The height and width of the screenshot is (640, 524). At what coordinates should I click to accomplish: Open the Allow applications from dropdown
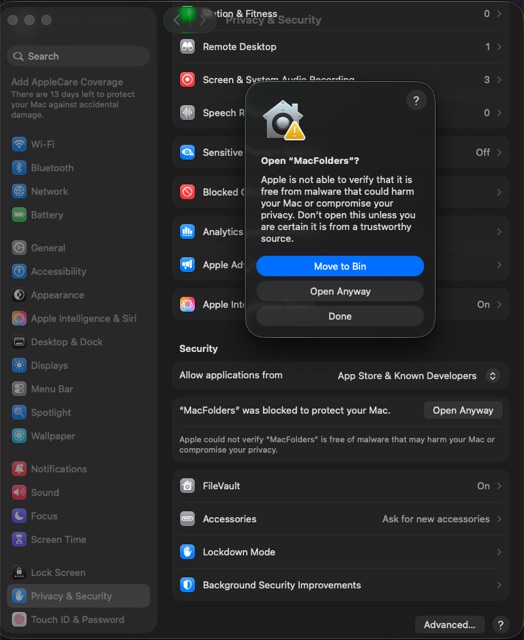[493, 376]
